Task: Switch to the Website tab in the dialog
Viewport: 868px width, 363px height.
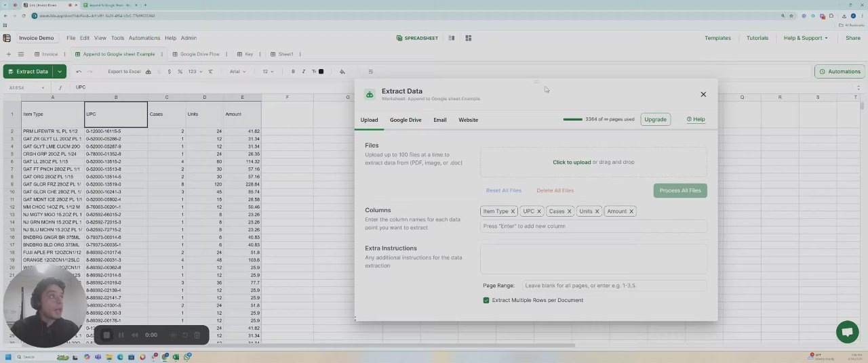Action: click(469, 120)
